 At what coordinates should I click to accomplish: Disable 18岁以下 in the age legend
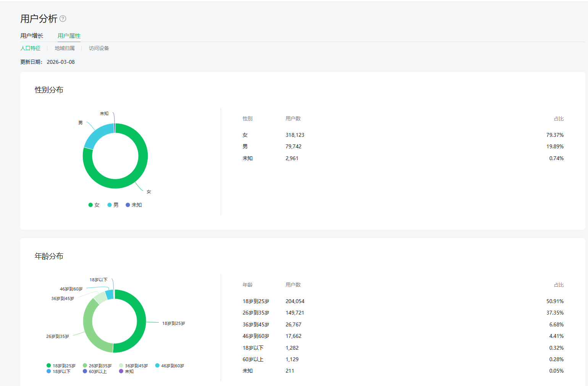click(58, 371)
